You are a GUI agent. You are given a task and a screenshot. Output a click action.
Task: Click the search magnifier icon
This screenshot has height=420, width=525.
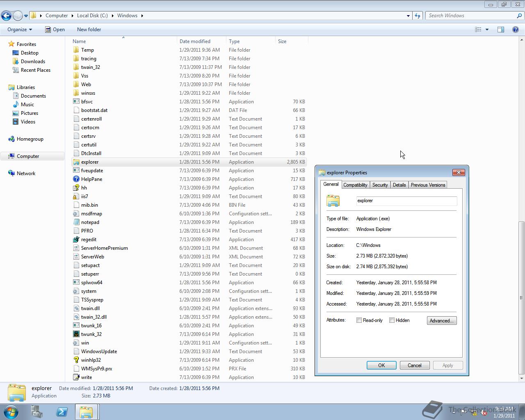coord(520,16)
